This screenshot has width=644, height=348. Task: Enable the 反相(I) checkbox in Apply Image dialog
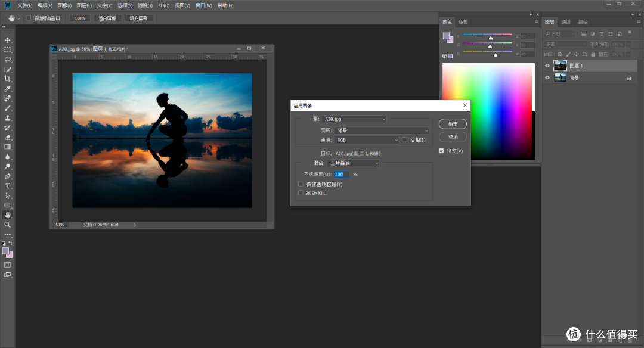pyautogui.click(x=405, y=139)
